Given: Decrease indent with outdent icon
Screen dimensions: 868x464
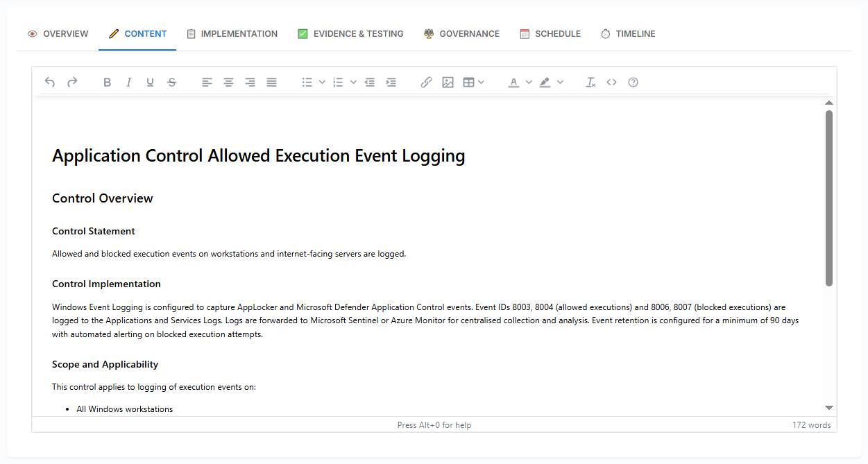Looking at the screenshot, I should click(x=370, y=82).
